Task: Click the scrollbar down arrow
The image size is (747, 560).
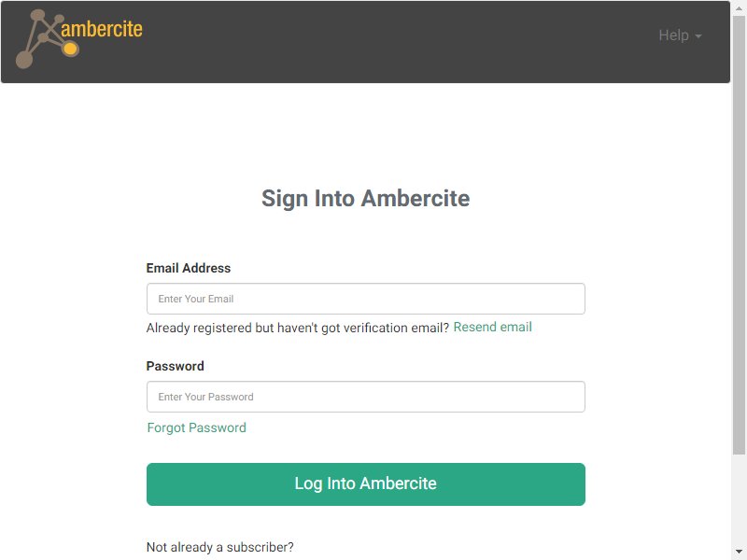Action: [739, 552]
